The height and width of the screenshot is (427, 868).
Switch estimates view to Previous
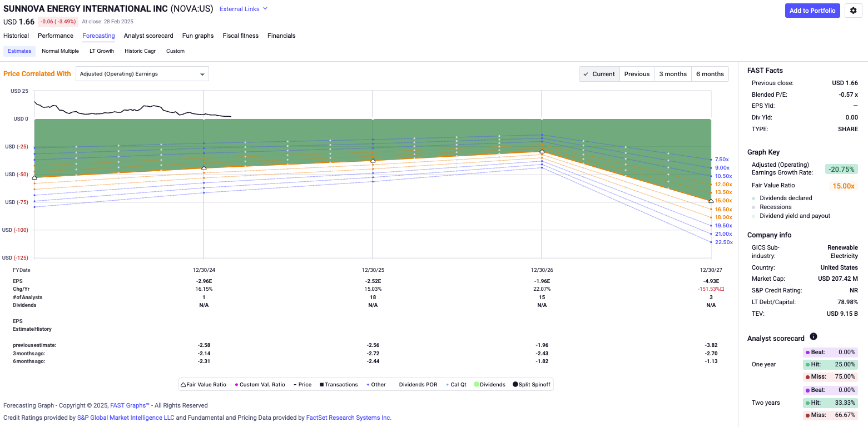click(x=637, y=73)
